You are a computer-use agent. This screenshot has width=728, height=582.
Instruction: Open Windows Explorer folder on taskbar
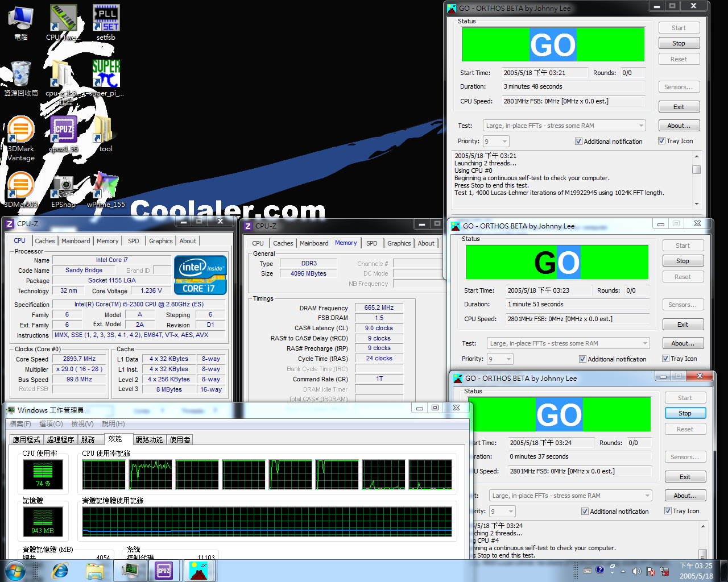pos(95,571)
